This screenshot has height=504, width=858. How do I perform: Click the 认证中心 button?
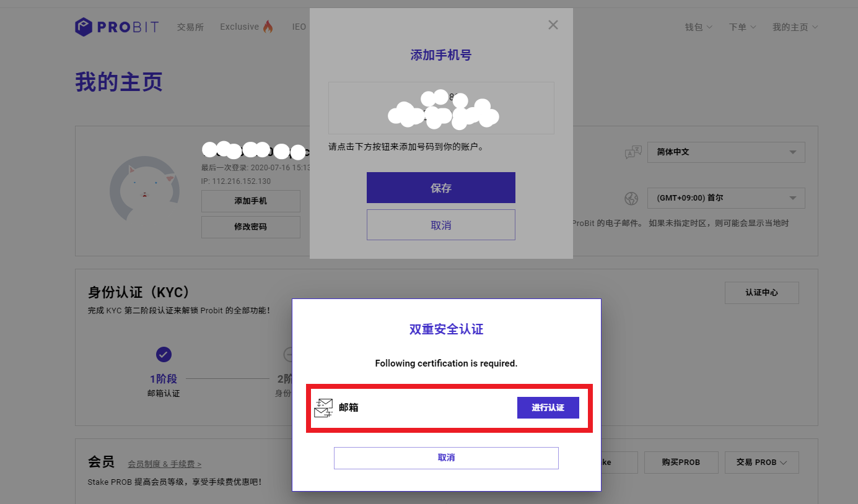(x=761, y=293)
